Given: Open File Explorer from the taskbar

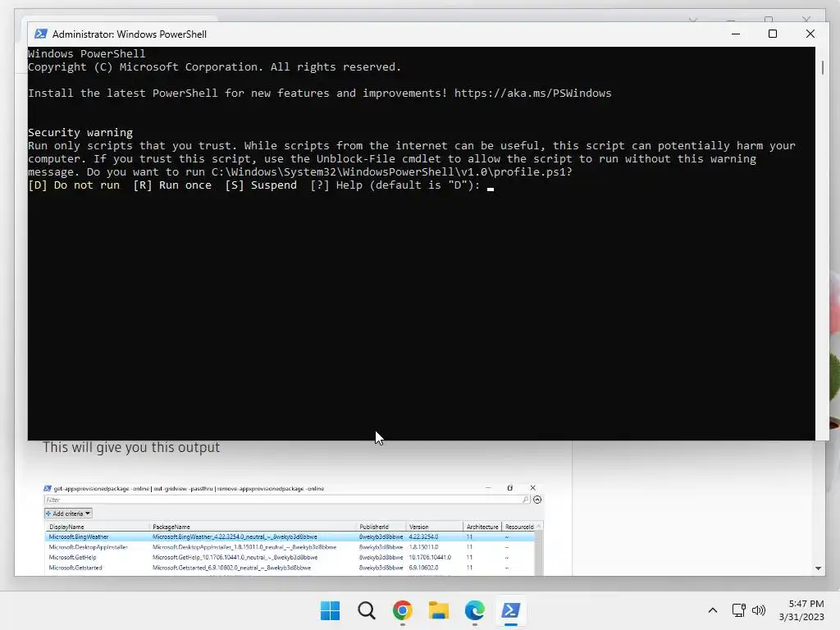Looking at the screenshot, I should coord(439,610).
